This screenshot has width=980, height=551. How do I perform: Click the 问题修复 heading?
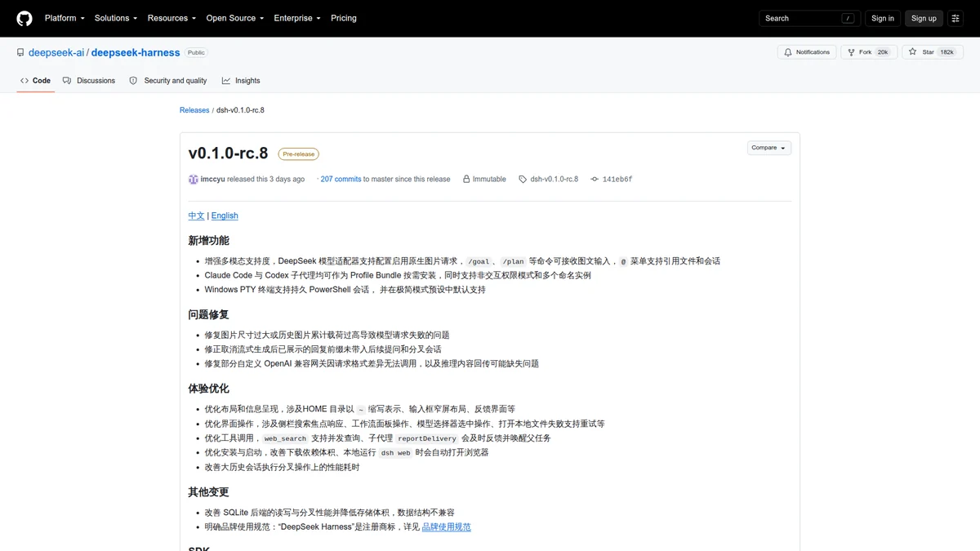click(x=209, y=314)
